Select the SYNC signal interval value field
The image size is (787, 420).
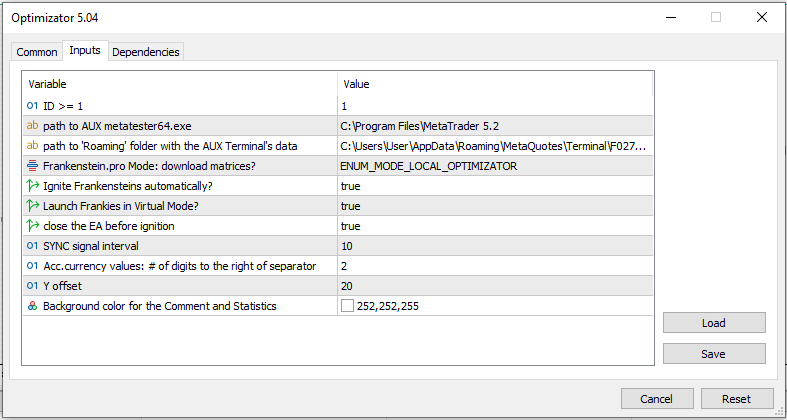495,246
